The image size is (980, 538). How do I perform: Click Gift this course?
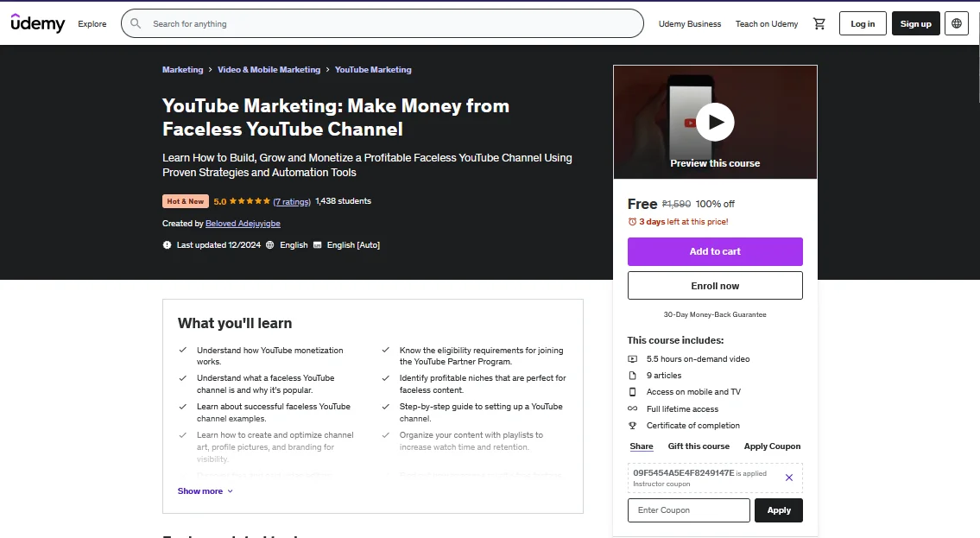[699, 446]
